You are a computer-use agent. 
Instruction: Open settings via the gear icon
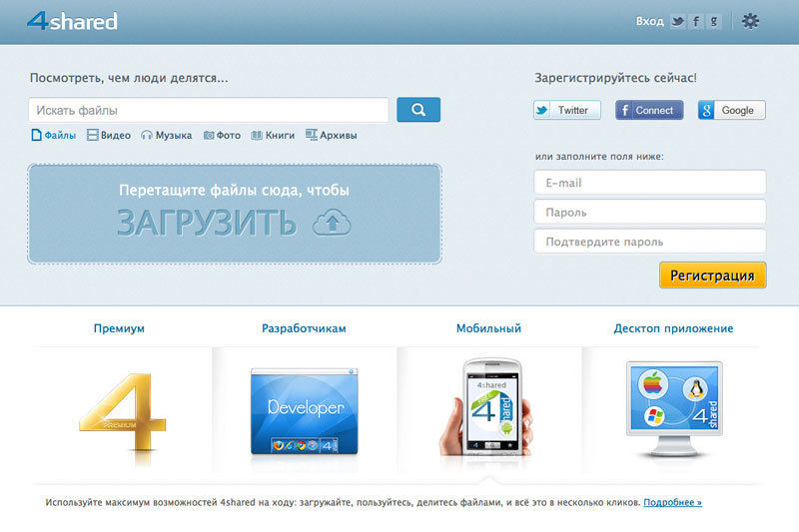(x=750, y=21)
